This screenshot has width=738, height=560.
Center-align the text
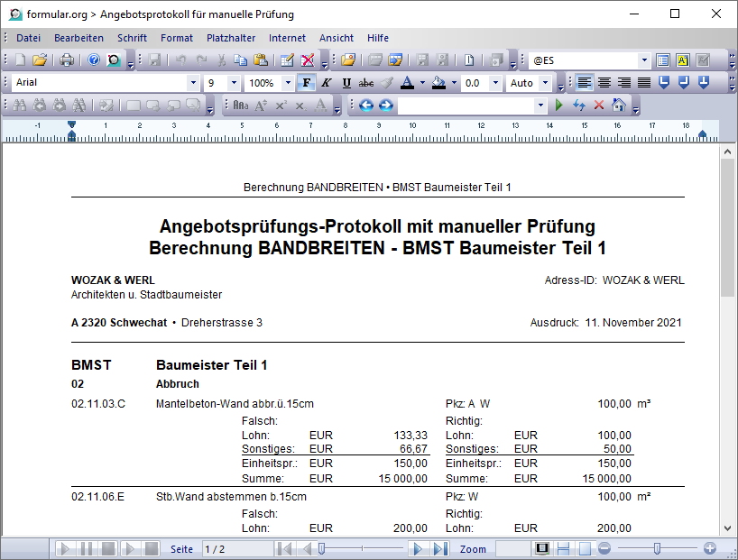(604, 83)
